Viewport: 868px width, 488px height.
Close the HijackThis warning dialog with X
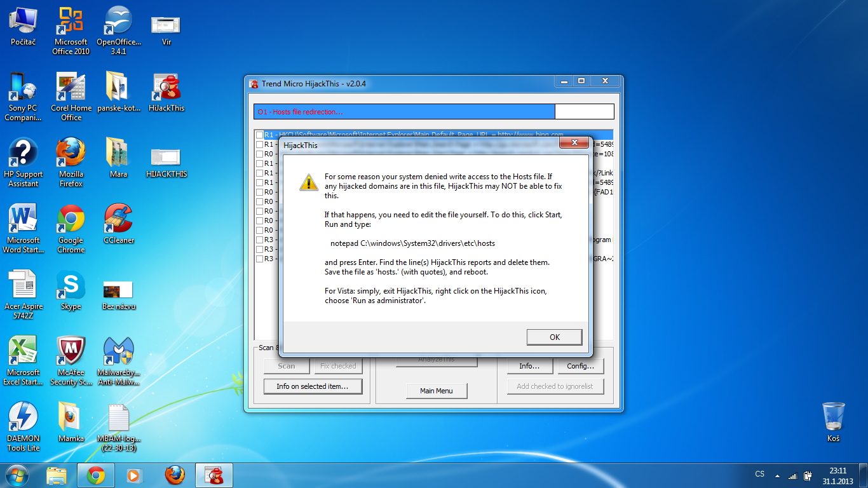(x=575, y=142)
